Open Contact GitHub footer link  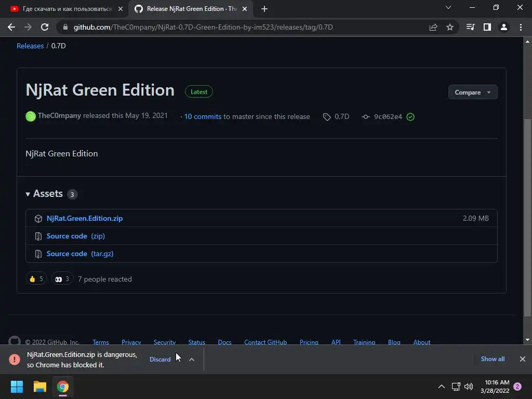(x=265, y=342)
